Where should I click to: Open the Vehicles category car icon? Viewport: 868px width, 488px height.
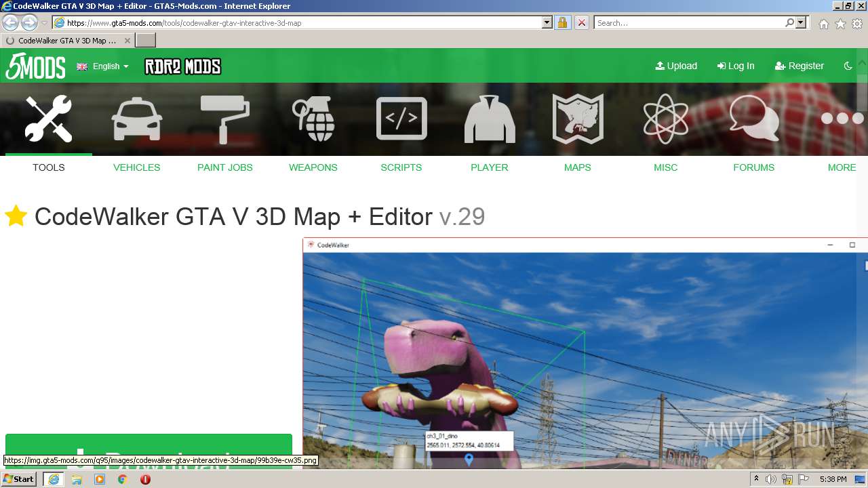(137, 119)
